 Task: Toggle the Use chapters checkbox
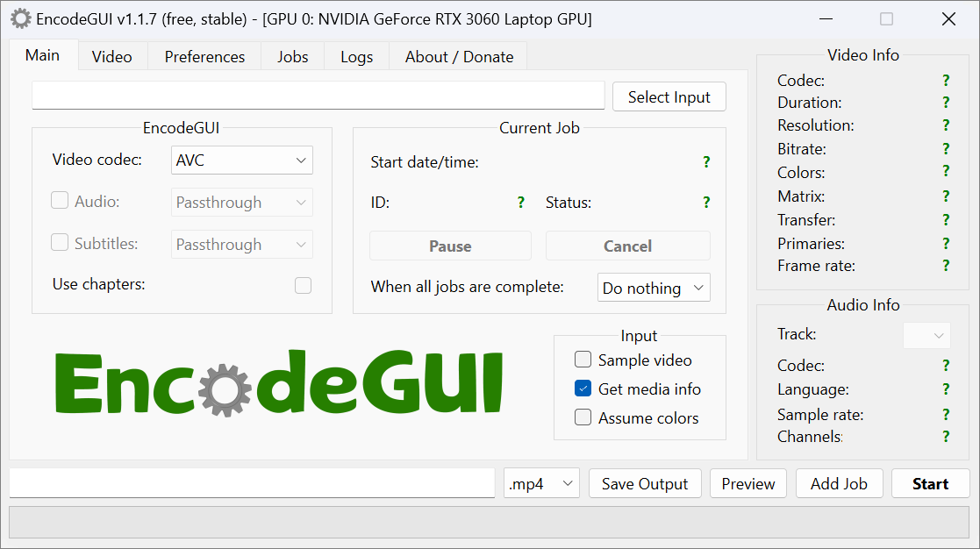pyautogui.click(x=304, y=285)
